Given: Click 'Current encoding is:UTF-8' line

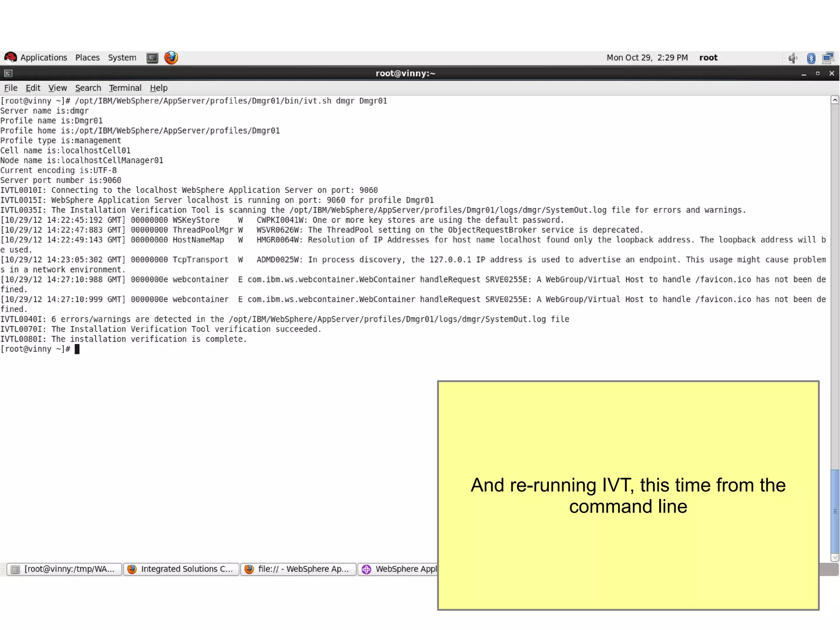Looking at the screenshot, I should tap(58, 170).
